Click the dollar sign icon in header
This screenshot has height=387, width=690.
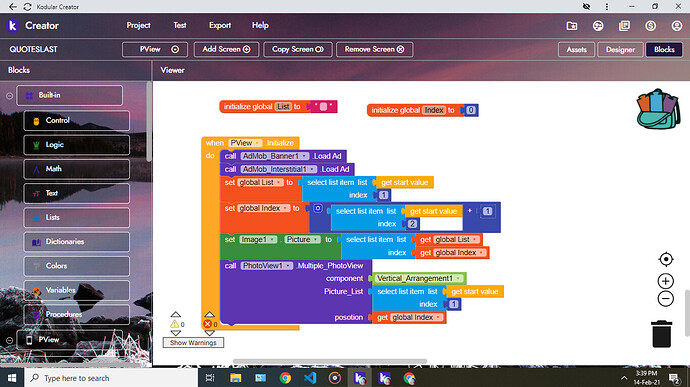(650, 26)
